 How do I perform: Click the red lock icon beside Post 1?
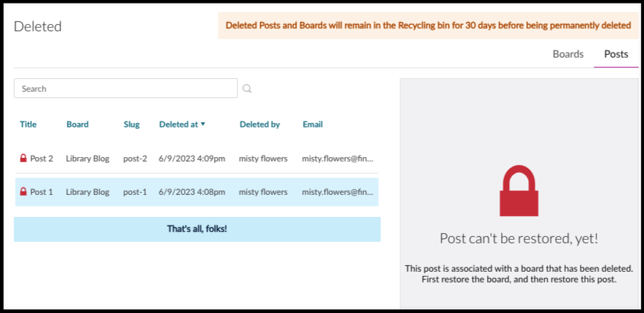coord(23,191)
